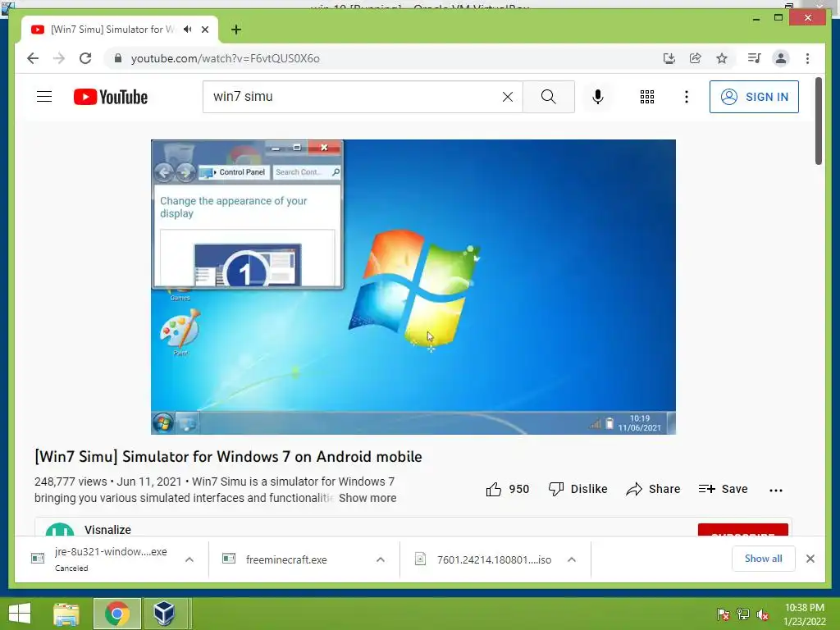This screenshot has height=630, width=840.
Task: Share this page from the address bar
Action: tap(696, 58)
